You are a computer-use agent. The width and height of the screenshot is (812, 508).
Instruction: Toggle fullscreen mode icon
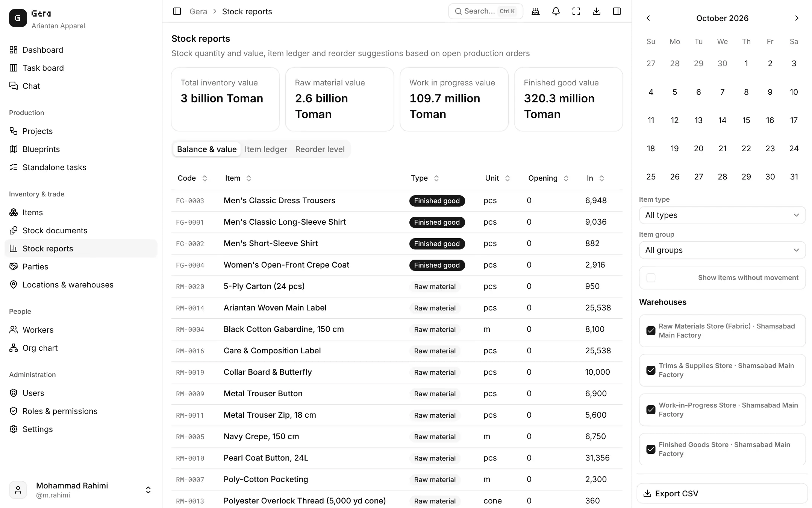click(576, 11)
